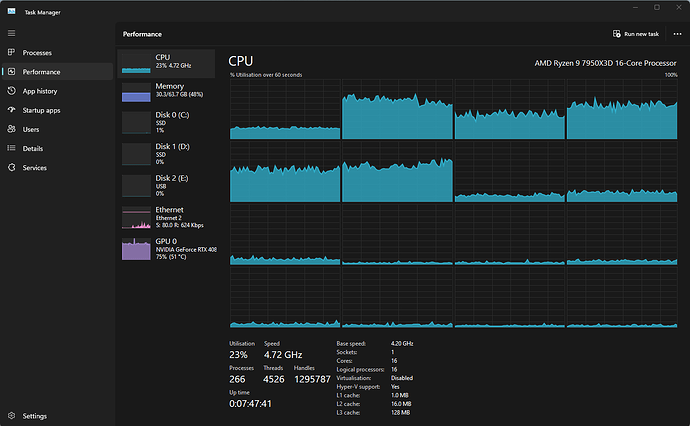Screen dimensions: 690x426
Task: Select the Performance page
Action: pyautogui.click(x=57, y=71)
